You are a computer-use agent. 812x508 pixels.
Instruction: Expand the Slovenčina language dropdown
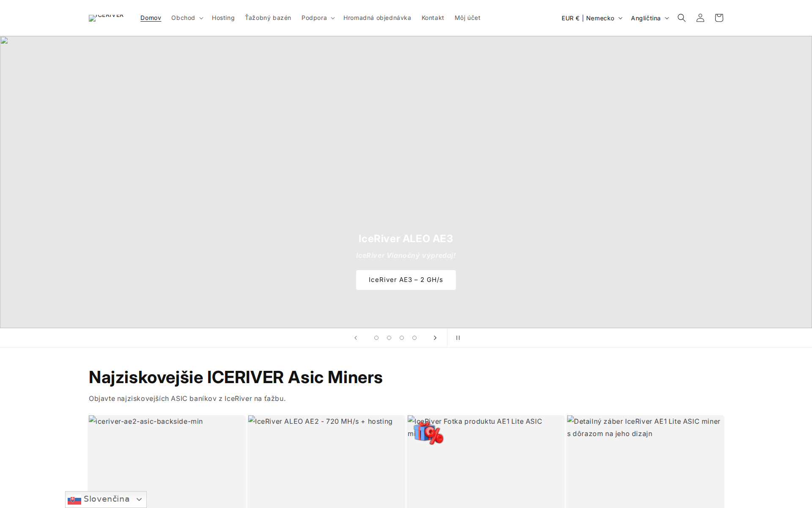coord(105,499)
